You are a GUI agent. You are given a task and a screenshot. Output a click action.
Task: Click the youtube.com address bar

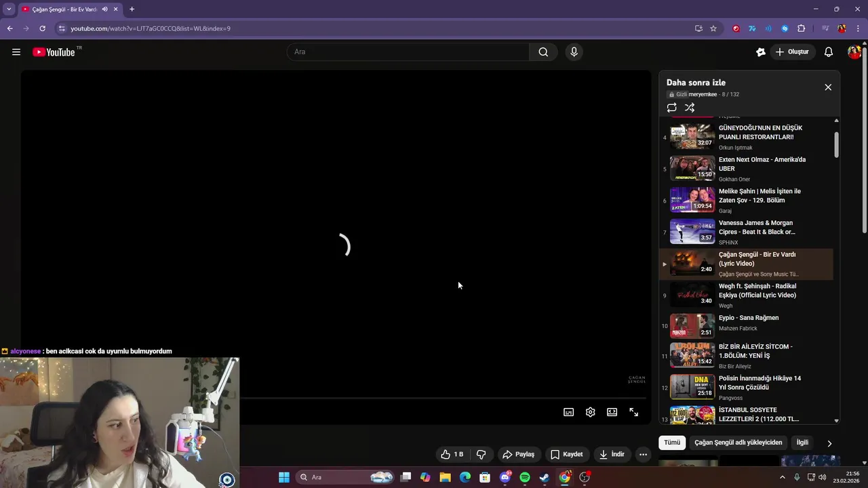[x=380, y=28]
